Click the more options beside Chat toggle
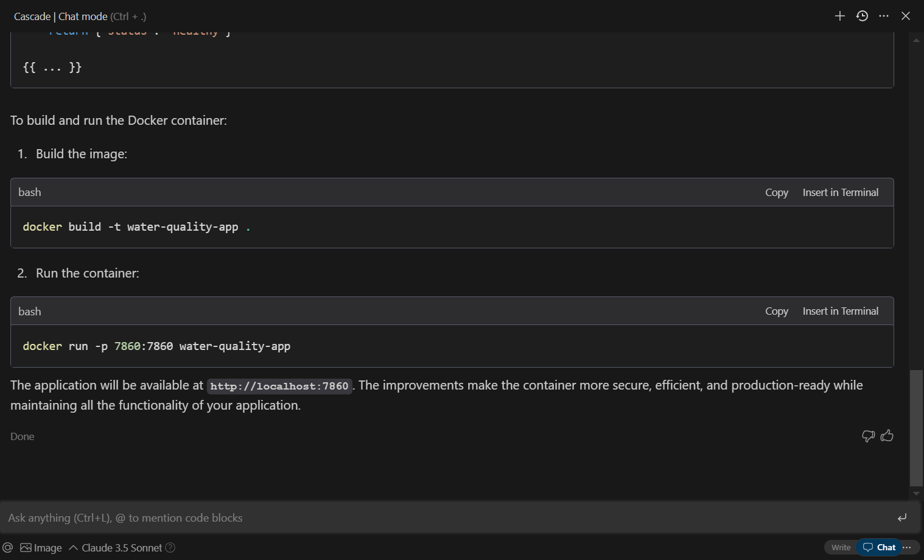924x560 pixels. pos(908,547)
